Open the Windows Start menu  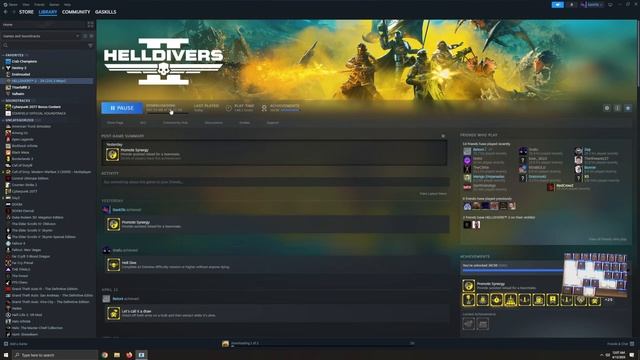6,355
